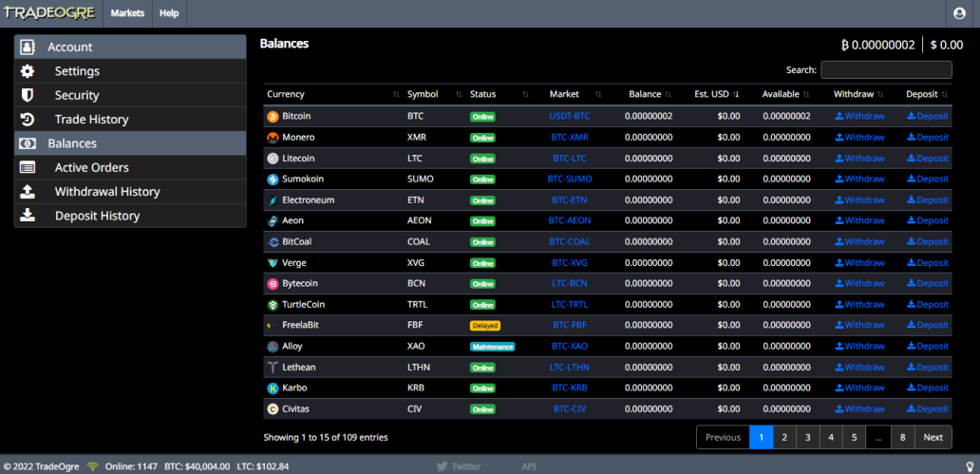Click the Security shield icon
The width and height of the screenshot is (980, 474).
point(27,95)
